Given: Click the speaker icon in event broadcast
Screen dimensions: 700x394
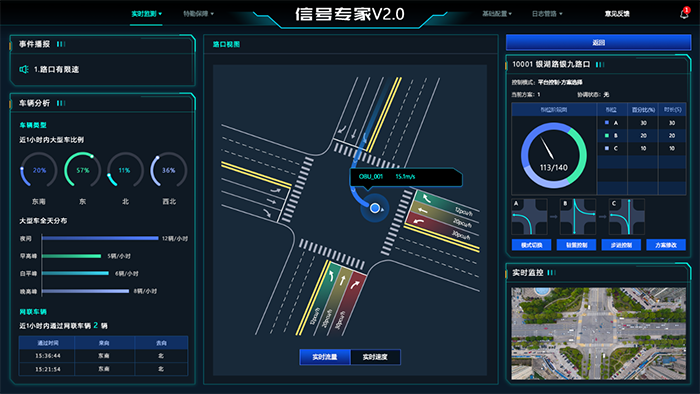Looking at the screenshot, I should [x=24, y=69].
